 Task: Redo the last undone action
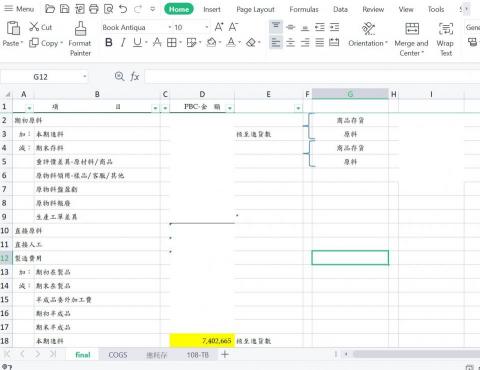pos(138,9)
